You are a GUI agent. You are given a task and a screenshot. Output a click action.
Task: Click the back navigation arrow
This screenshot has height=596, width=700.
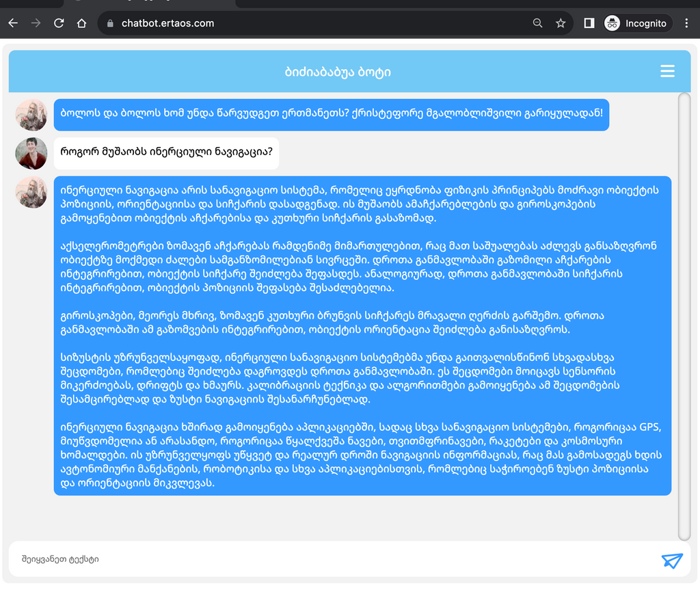[x=12, y=23]
